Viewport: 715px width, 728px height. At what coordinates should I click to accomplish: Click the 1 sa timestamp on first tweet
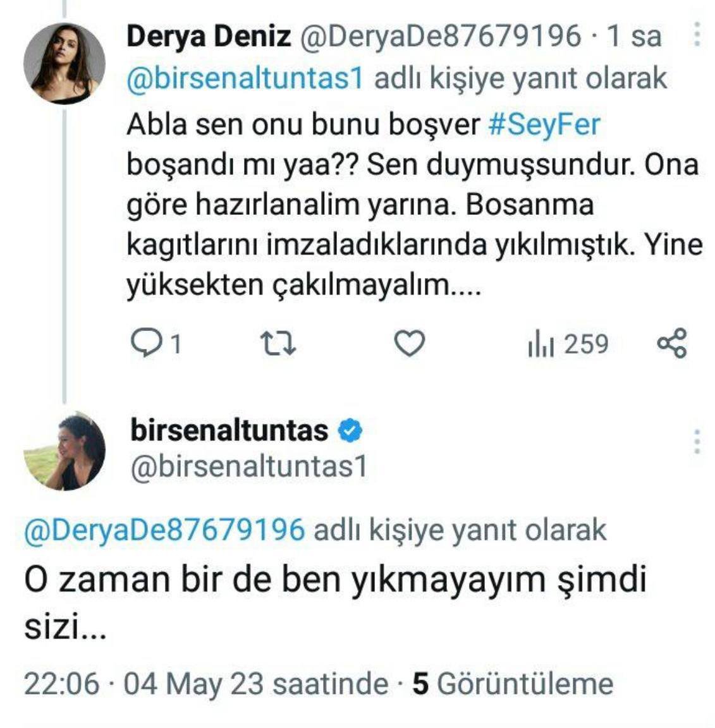[633, 36]
